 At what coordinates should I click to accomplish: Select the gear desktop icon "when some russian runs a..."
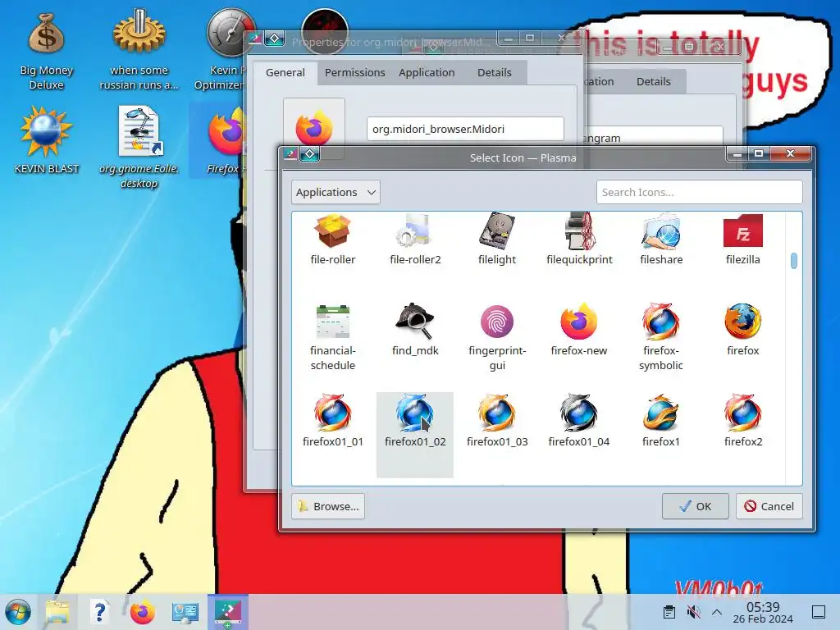click(x=139, y=49)
